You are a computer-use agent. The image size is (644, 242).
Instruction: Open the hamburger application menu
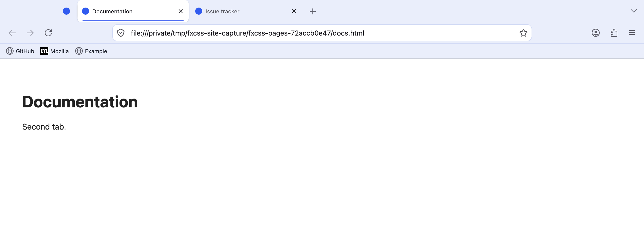tap(632, 33)
